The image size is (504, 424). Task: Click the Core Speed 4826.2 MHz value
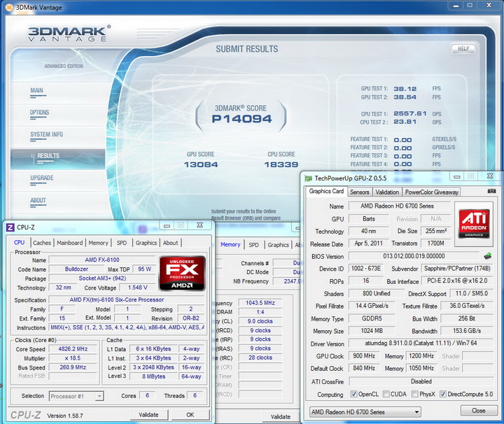[x=73, y=349]
